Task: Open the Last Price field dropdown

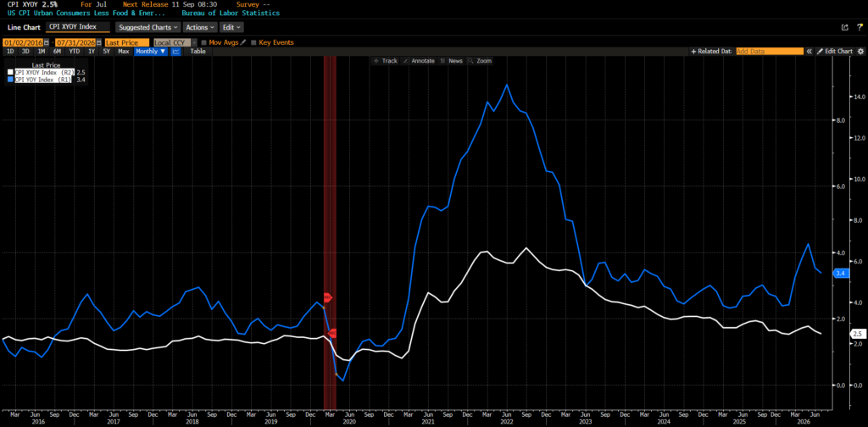Action: 127,42
